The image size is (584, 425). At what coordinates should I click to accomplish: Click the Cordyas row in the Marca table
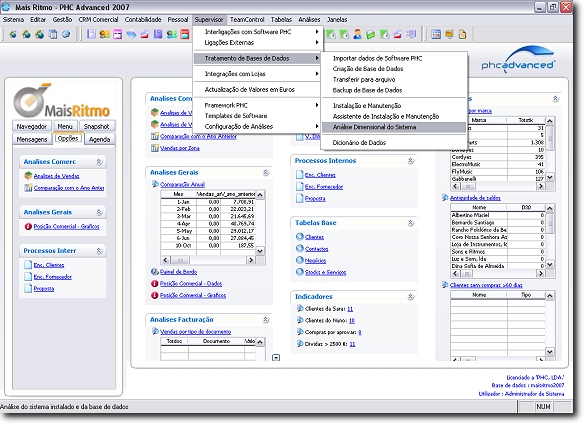[x=498, y=157]
